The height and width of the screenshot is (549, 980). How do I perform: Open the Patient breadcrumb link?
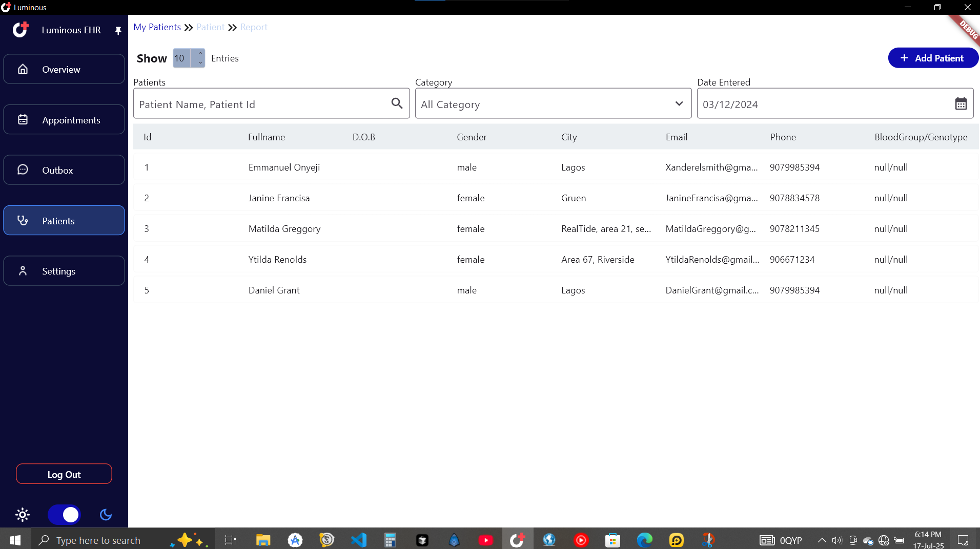click(x=210, y=27)
